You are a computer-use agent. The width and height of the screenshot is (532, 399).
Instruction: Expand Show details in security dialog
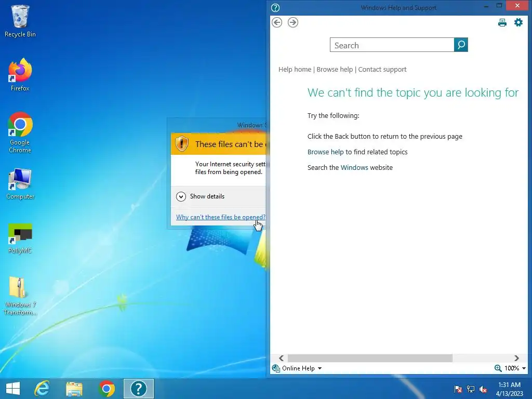pyautogui.click(x=200, y=196)
